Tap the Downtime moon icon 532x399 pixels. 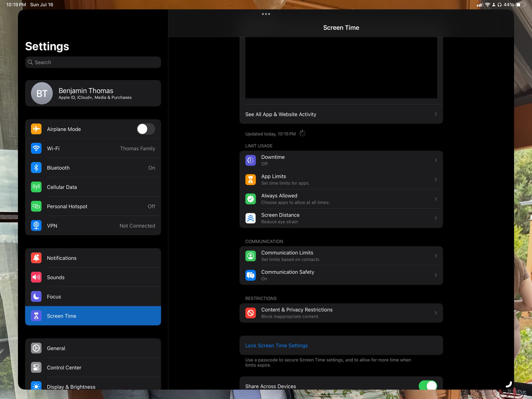coord(250,160)
